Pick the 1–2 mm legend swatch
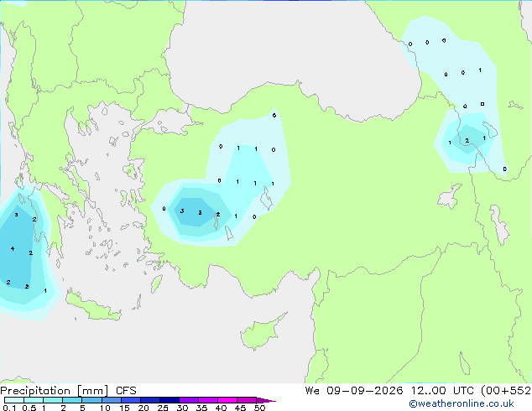Screen dimensions: 532x411 click(x=53, y=400)
